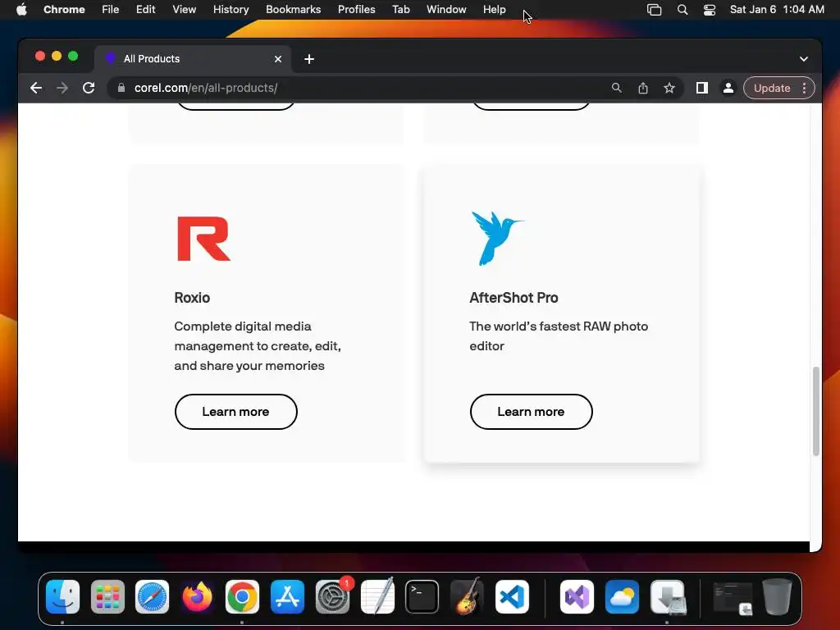Open the View menu
This screenshot has width=840, height=630.
(184, 10)
